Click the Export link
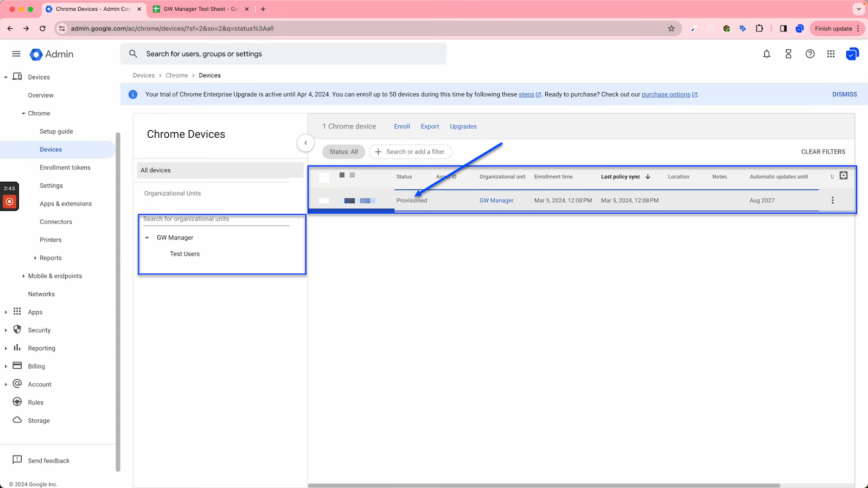Screen dimensions: 868x488 (430, 126)
